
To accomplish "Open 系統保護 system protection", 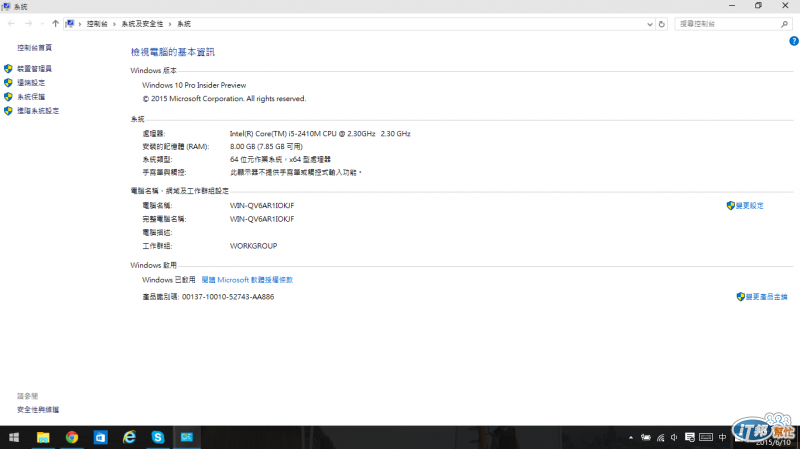I will coord(31,96).
